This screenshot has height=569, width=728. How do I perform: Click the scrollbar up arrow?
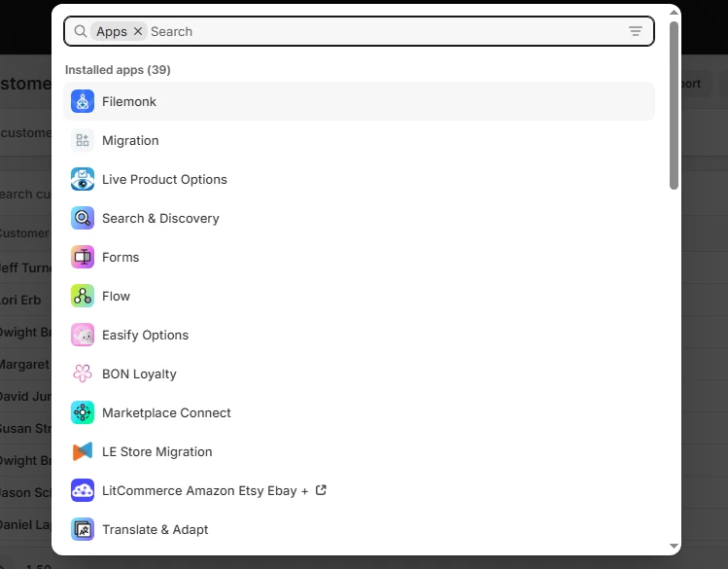click(x=675, y=12)
